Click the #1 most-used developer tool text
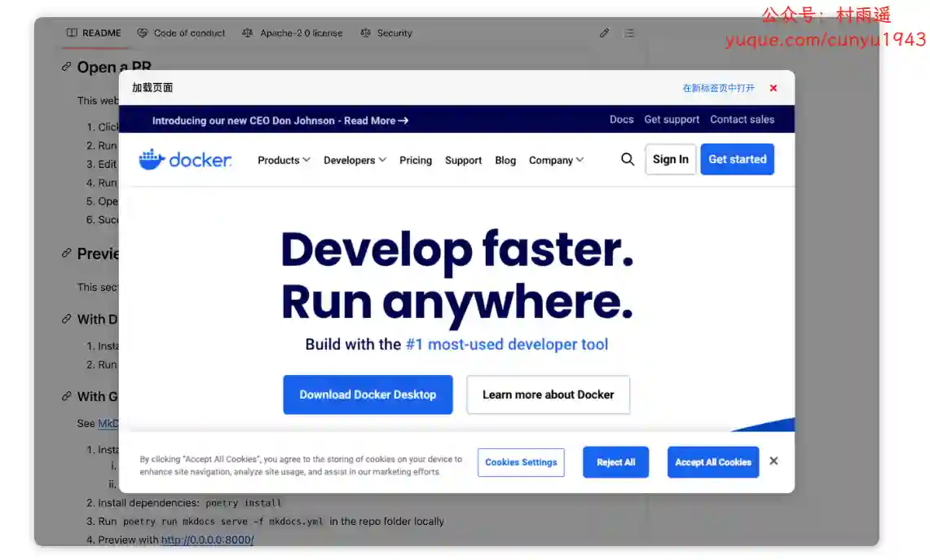This screenshot has width=930, height=560. pyautogui.click(x=506, y=344)
